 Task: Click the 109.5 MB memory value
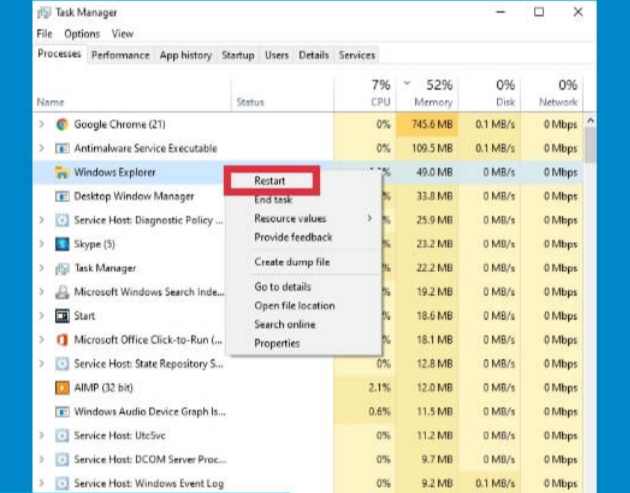(432, 148)
